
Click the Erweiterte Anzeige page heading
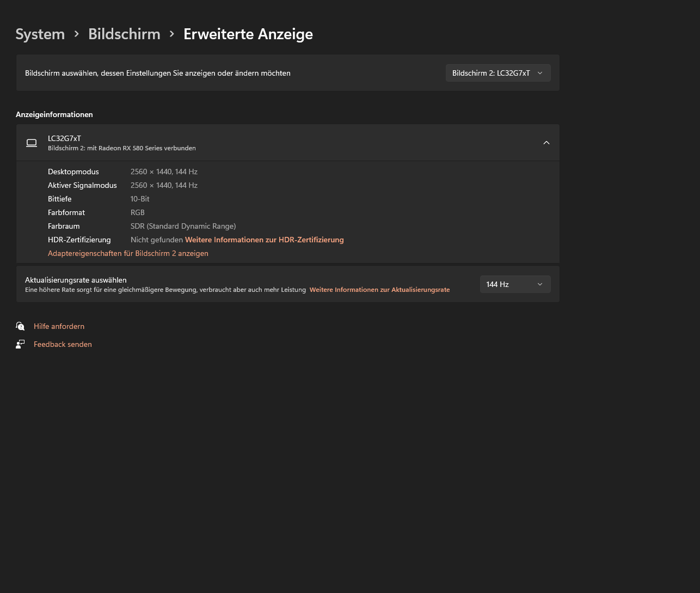[x=248, y=34]
